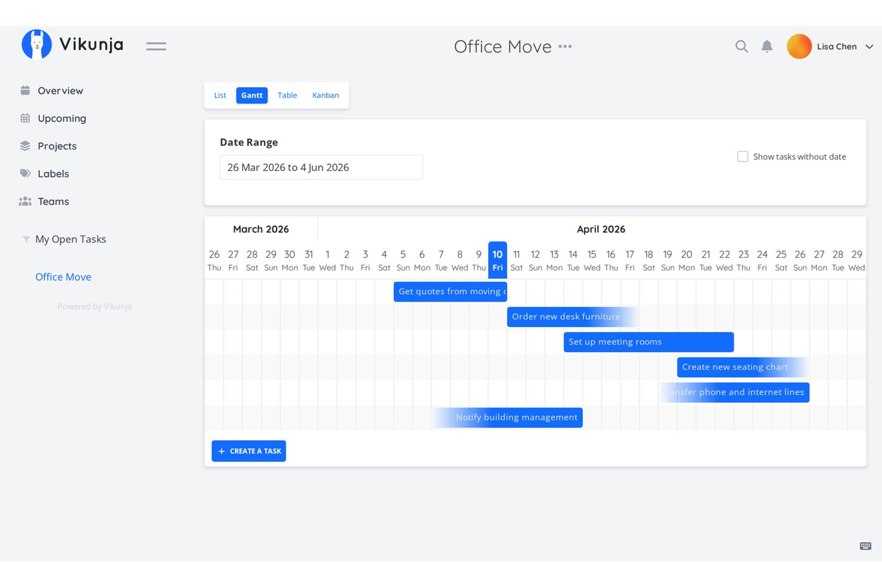Screen dimensions: 882x588
Task: Select the Notify building management bar
Action: pyautogui.click(x=508, y=417)
